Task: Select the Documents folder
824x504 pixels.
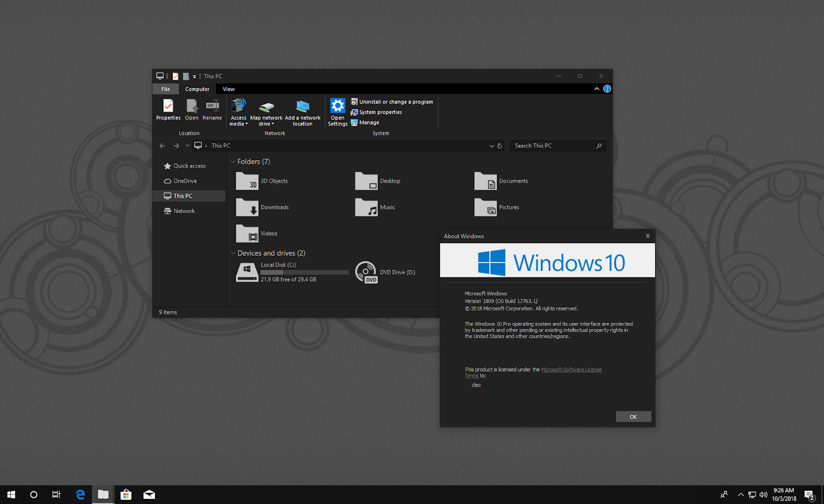Action: coord(502,181)
